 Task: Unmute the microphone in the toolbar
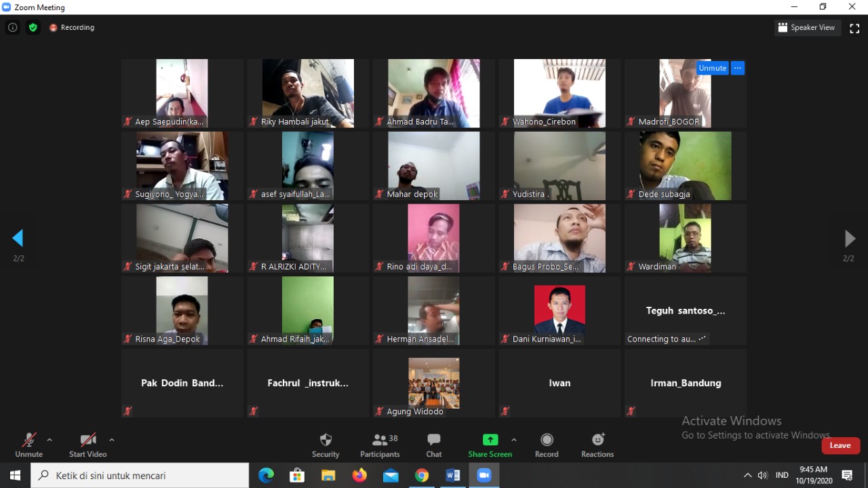click(x=28, y=440)
